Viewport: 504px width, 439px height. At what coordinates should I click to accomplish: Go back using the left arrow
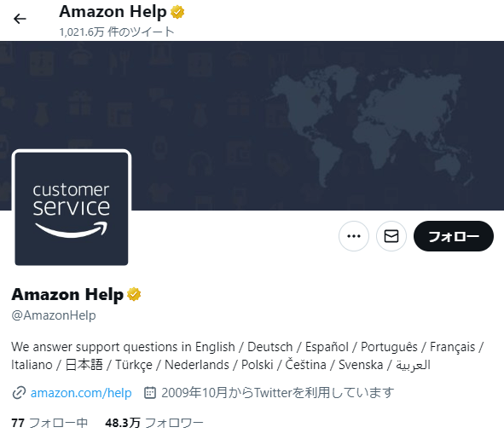tap(20, 19)
